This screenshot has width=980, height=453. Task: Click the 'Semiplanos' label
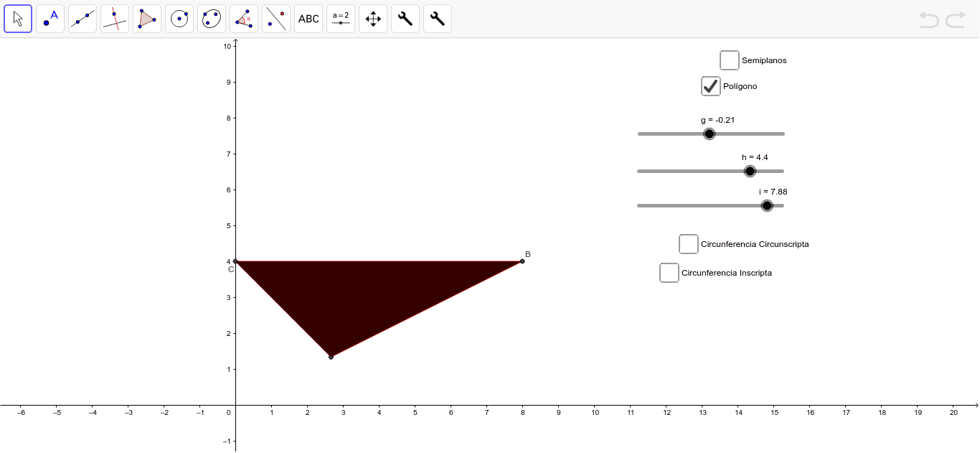[x=764, y=60]
